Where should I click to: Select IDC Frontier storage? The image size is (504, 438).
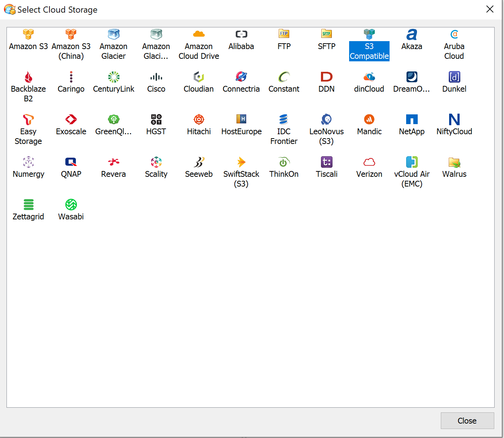pyautogui.click(x=284, y=119)
